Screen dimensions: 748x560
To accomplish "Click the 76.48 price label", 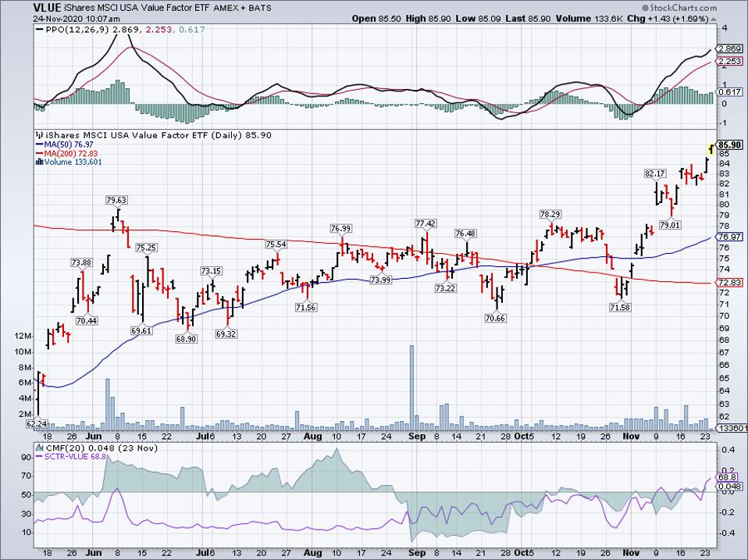I will click(x=465, y=234).
